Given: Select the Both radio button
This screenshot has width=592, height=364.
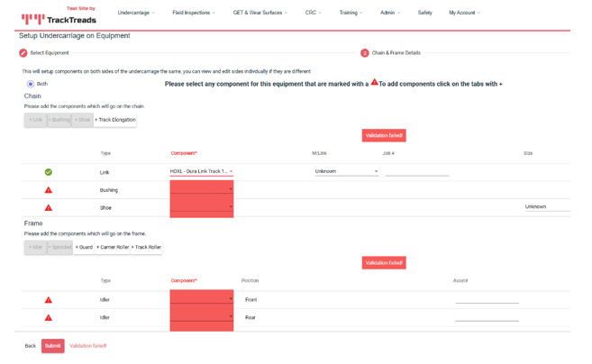Looking at the screenshot, I should [x=31, y=84].
